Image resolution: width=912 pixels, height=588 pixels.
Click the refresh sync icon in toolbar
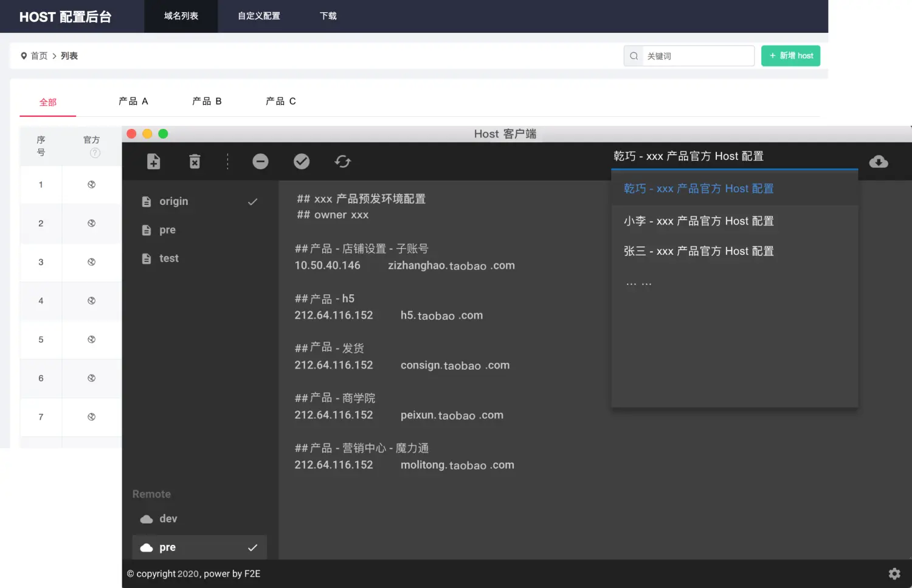(343, 161)
